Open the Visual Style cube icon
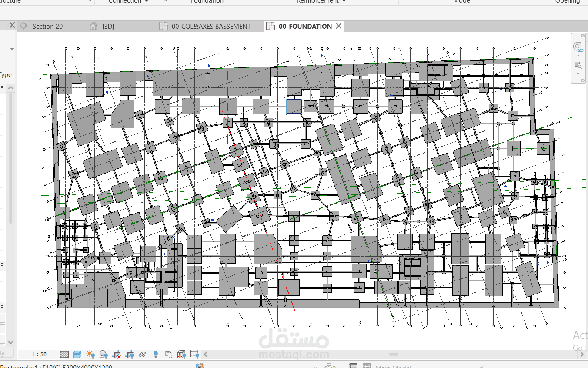 [x=77, y=355]
